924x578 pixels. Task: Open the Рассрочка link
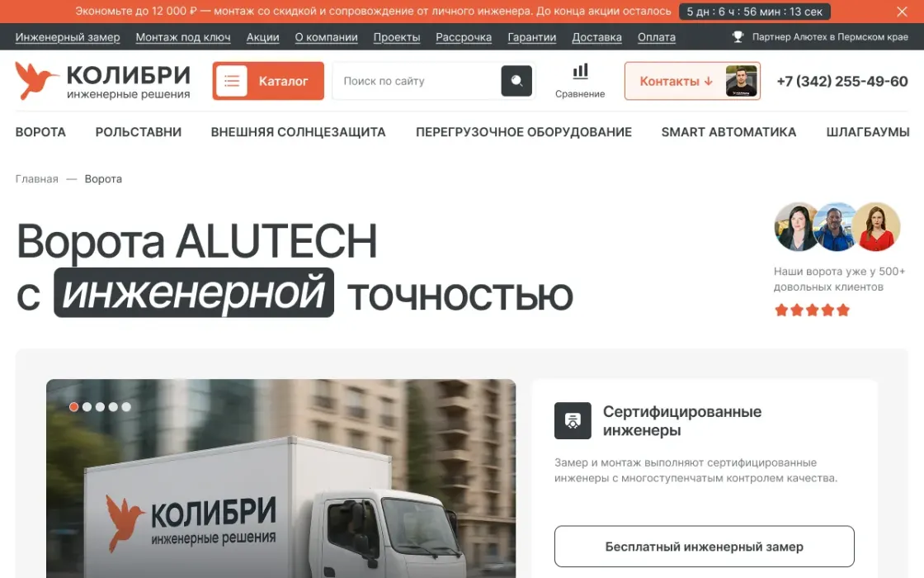[x=464, y=37]
